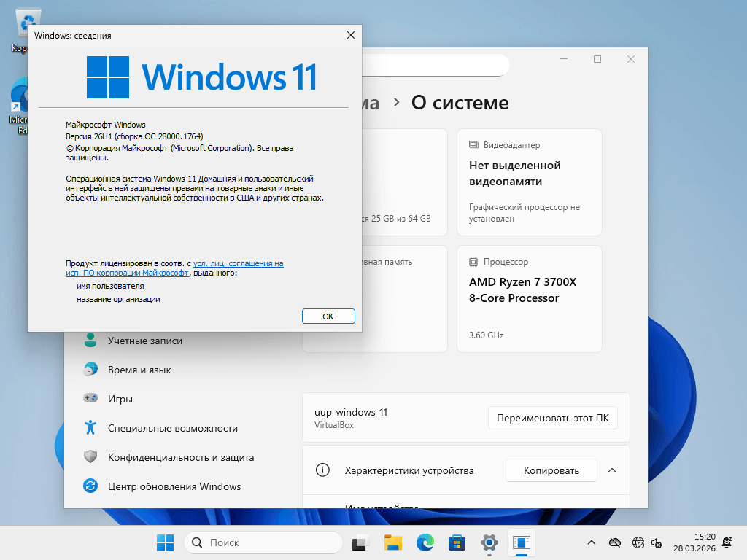This screenshot has width=747, height=560.
Task: Collapse the Характеристики устройства section chevron
Action: (x=612, y=470)
